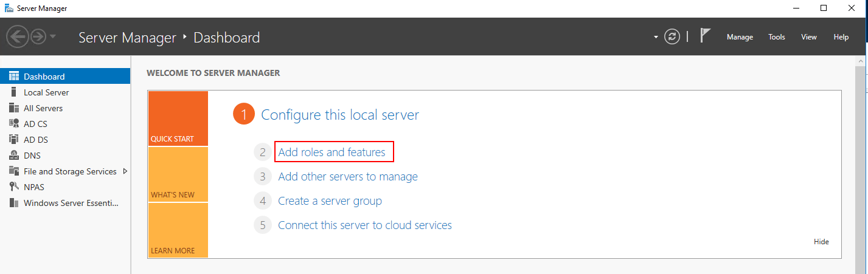Maximize the Server Manager window

point(824,9)
